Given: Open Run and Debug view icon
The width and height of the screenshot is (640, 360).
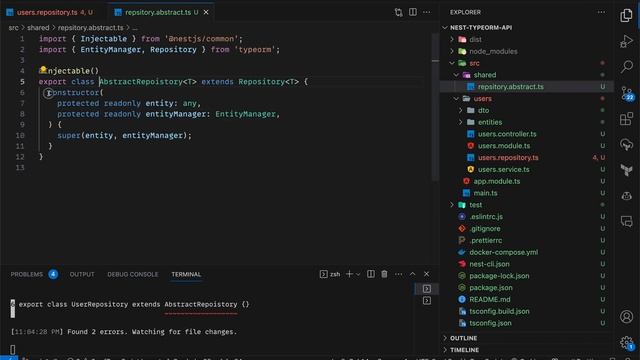Looking at the screenshot, I should point(626,41).
